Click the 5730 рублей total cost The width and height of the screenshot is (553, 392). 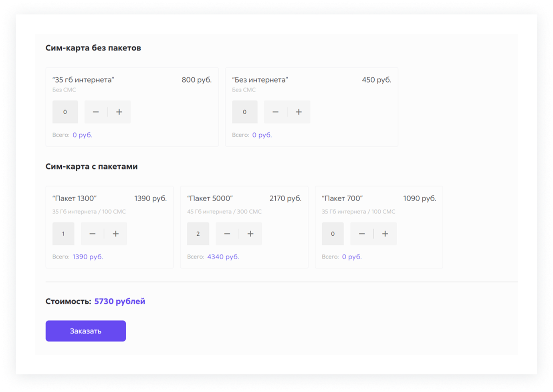(119, 301)
